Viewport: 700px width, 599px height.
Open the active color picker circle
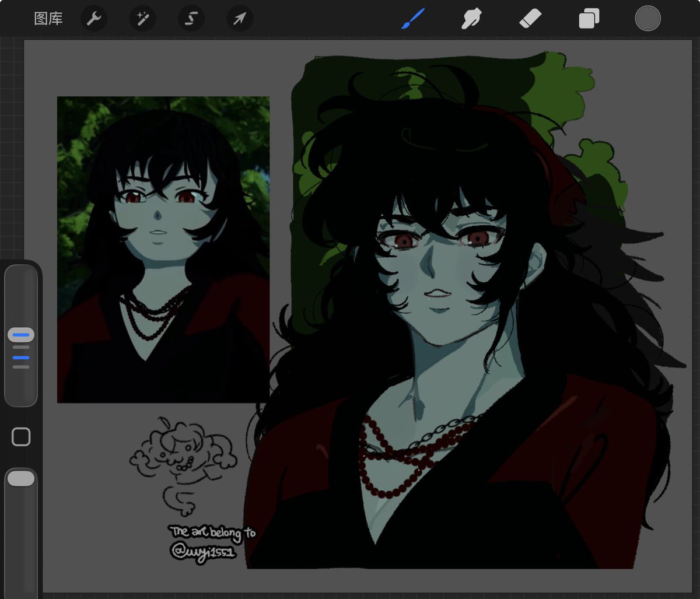(x=647, y=19)
